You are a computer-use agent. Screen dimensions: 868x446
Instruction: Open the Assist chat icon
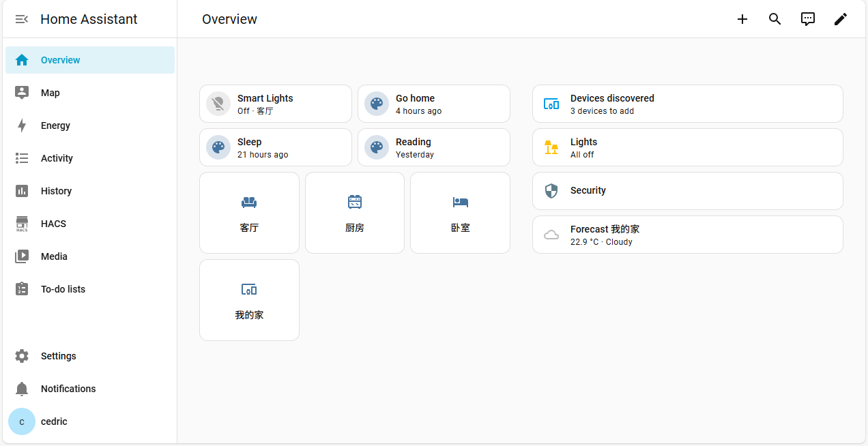coord(808,19)
